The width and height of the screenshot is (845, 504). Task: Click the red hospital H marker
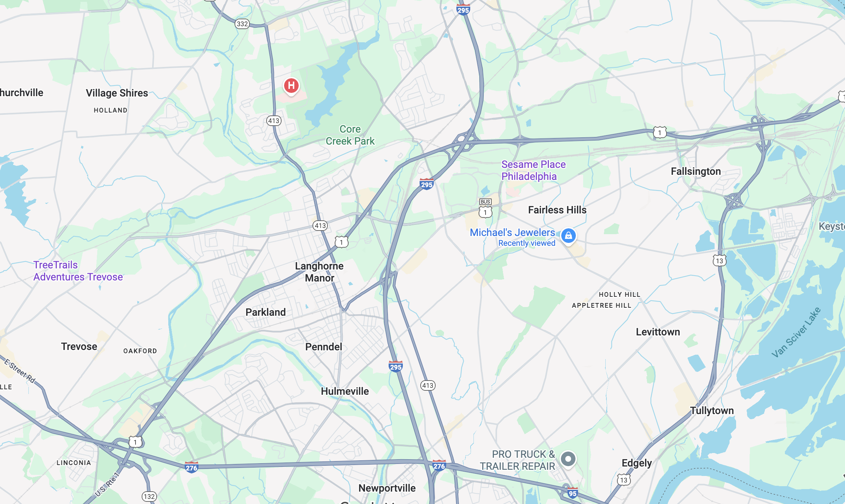[291, 86]
